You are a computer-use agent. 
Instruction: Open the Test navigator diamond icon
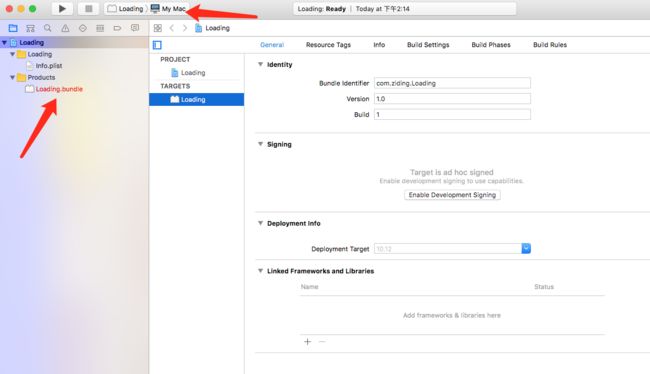pos(82,28)
